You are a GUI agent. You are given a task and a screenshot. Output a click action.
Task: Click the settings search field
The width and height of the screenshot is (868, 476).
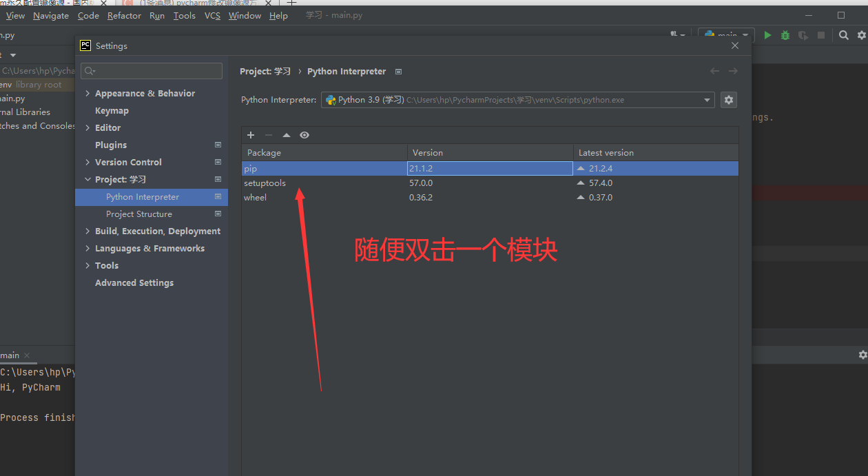152,71
